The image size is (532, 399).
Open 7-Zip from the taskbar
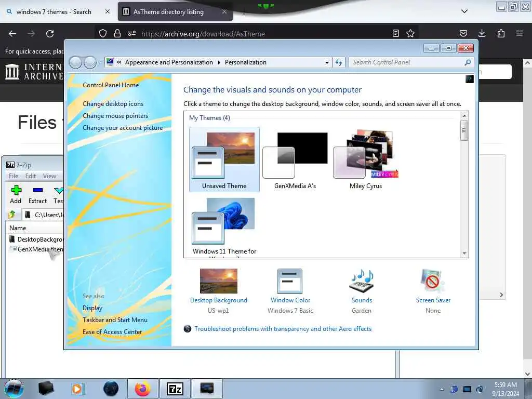pyautogui.click(x=175, y=389)
